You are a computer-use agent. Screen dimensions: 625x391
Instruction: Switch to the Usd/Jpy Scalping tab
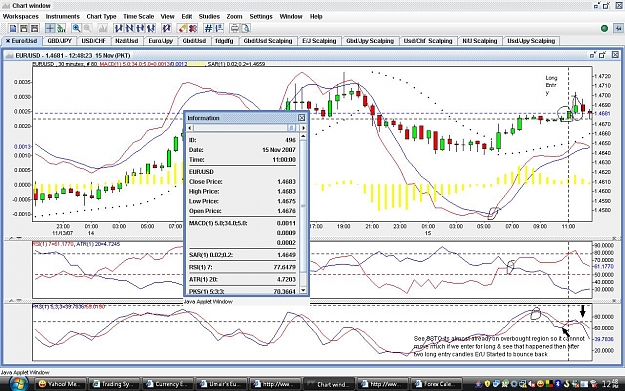531,41
